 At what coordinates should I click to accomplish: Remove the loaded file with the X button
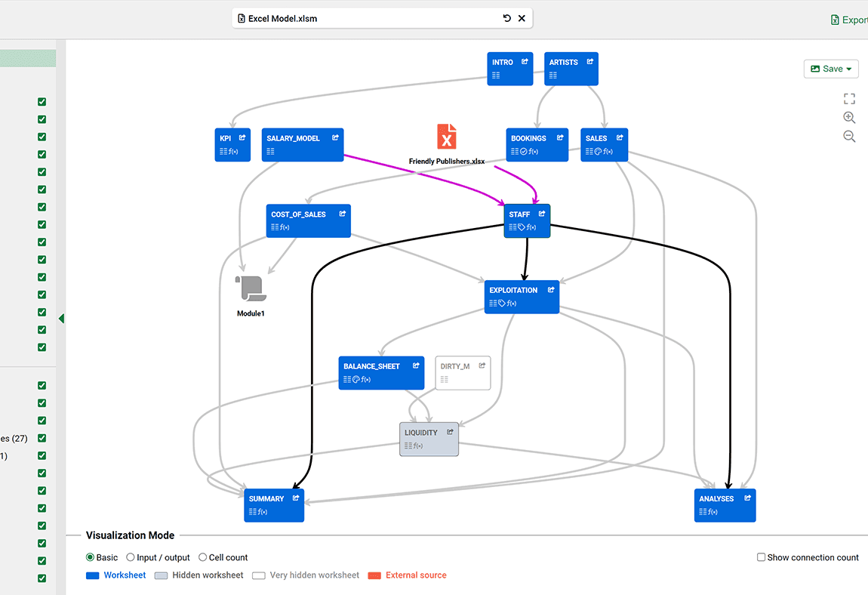[522, 17]
